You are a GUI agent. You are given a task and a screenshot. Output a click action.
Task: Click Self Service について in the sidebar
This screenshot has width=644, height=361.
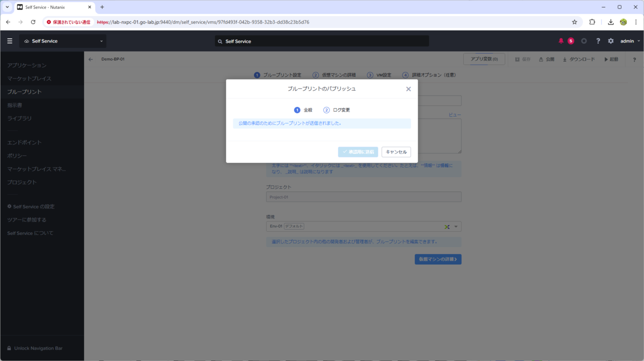click(30, 233)
